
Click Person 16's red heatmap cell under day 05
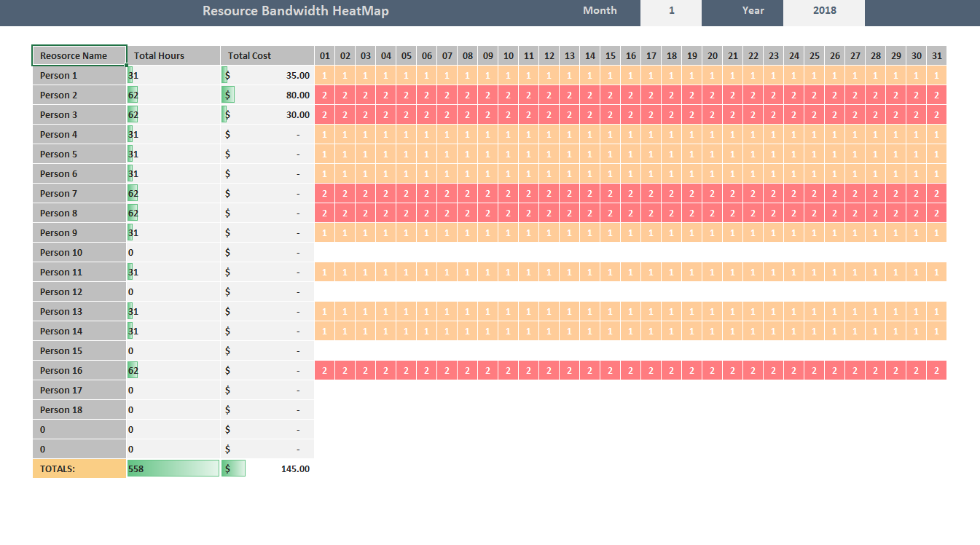click(406, 370)
